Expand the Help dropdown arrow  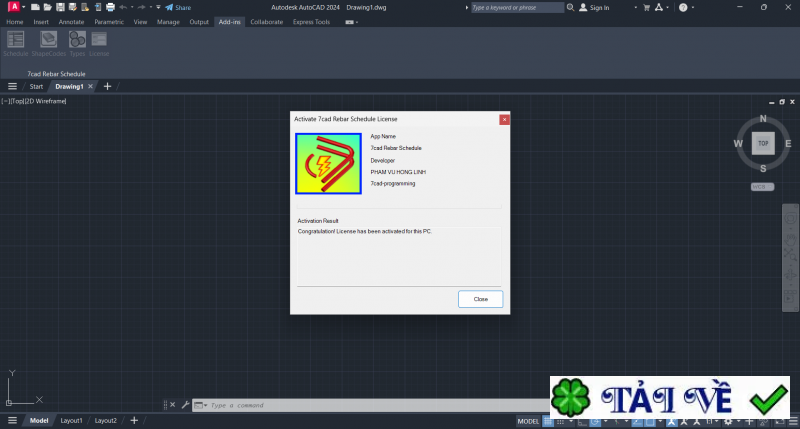[x=693, y=7]
